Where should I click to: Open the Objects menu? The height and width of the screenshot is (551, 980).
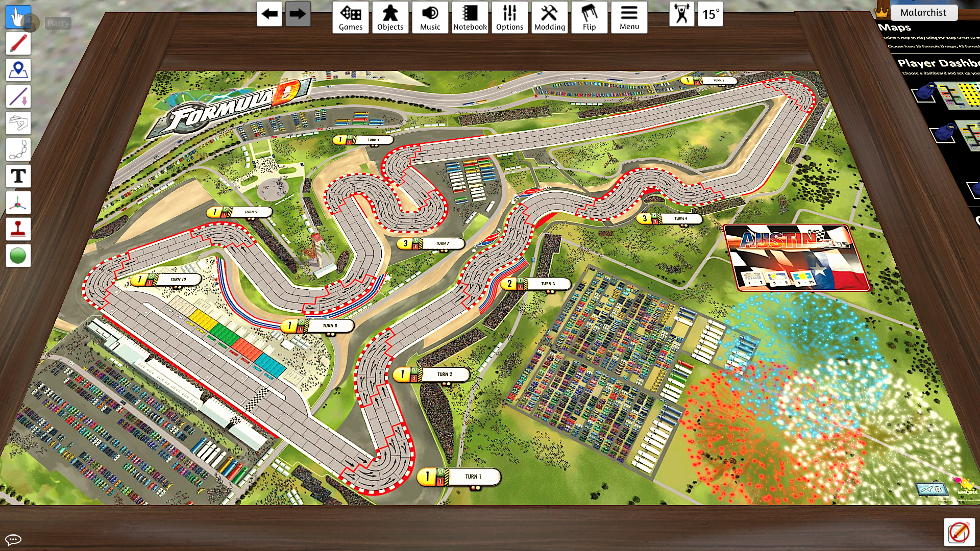click(390, 17)
